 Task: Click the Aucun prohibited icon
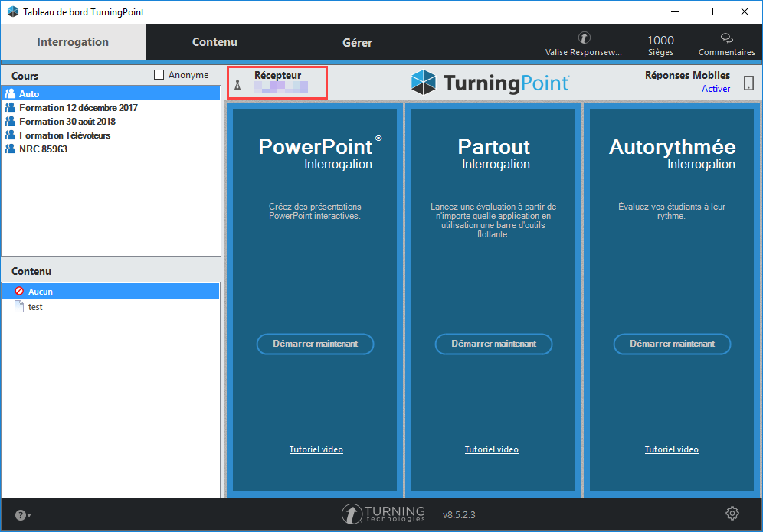coord(19,291)
